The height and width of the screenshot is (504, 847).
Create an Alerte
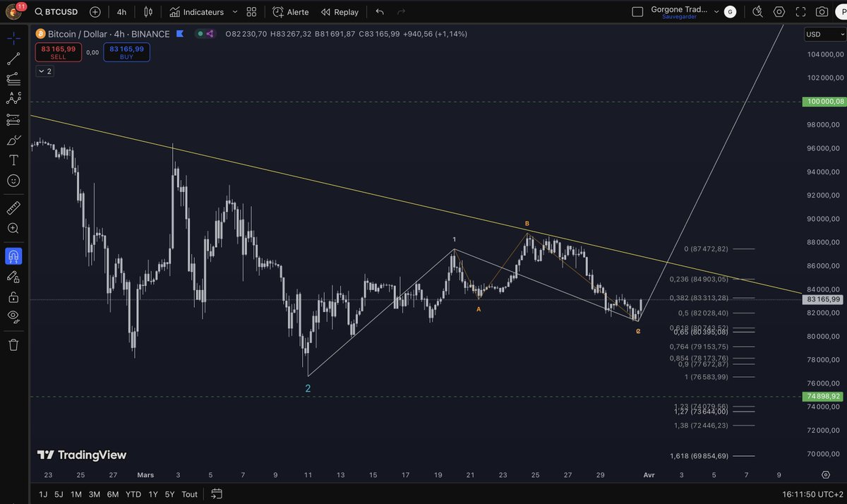point(290,12)
